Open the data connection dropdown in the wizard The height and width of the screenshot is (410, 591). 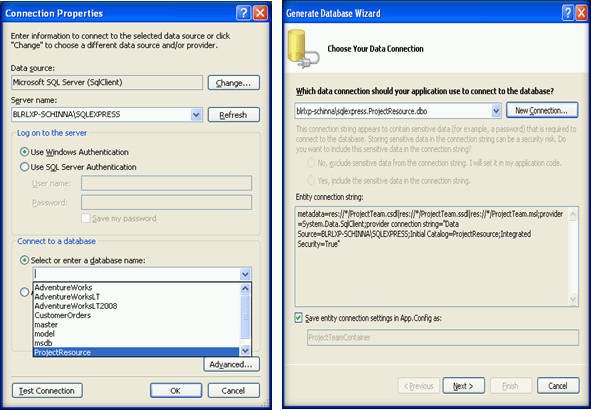(x=496, y=111)
